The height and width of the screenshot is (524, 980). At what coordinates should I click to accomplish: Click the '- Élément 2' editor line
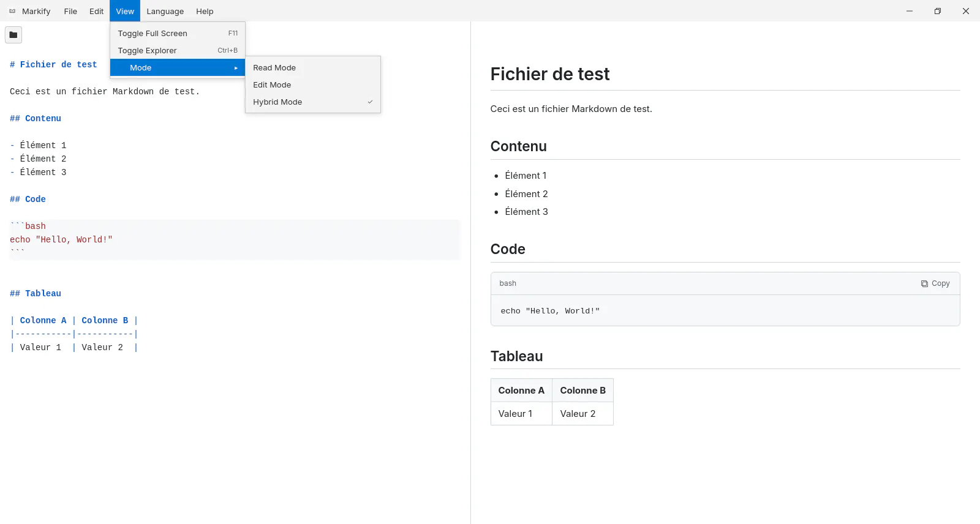(x=38, y=159)
